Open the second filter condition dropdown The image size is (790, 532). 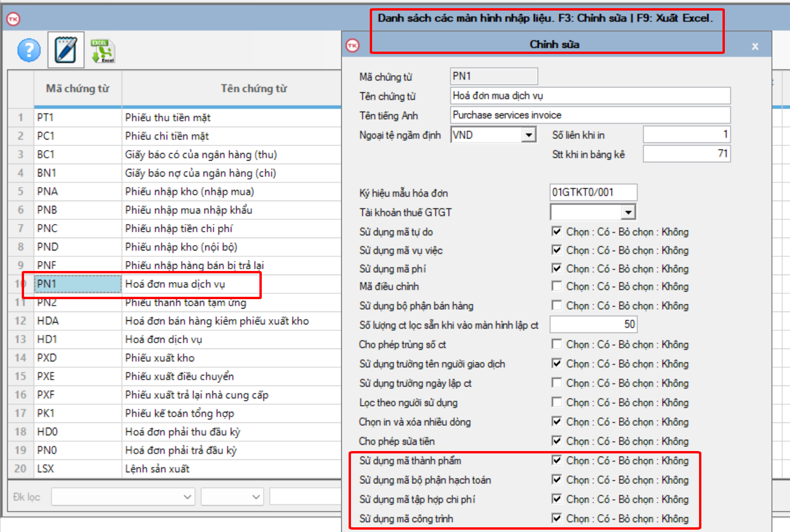256,497
